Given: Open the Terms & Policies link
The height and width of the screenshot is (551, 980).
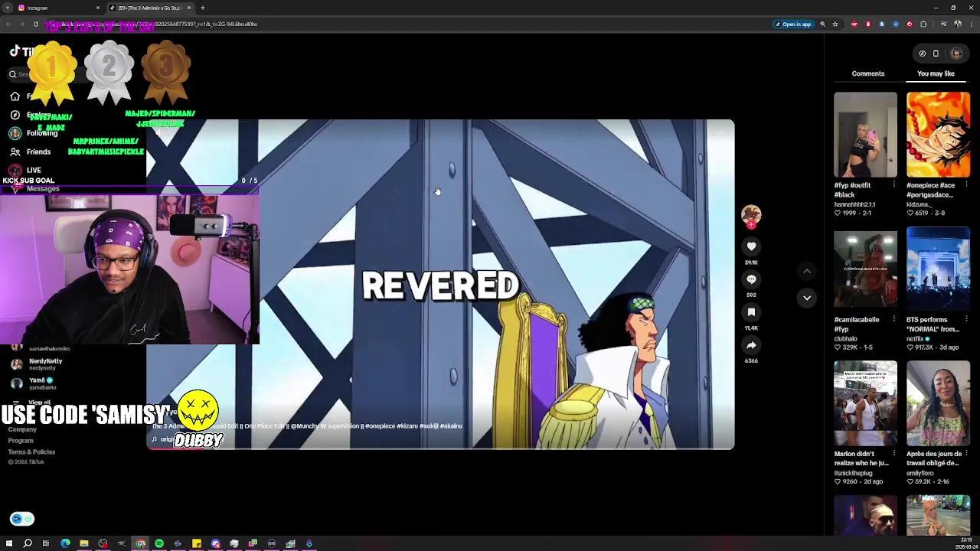Looking at the screenshot, I should (x=31, y=452).
